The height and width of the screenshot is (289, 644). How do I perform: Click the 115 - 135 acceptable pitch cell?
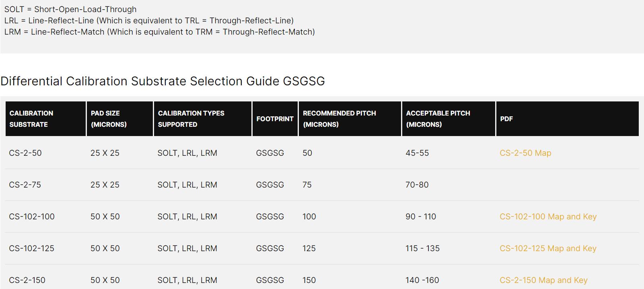tap(422, 248)
